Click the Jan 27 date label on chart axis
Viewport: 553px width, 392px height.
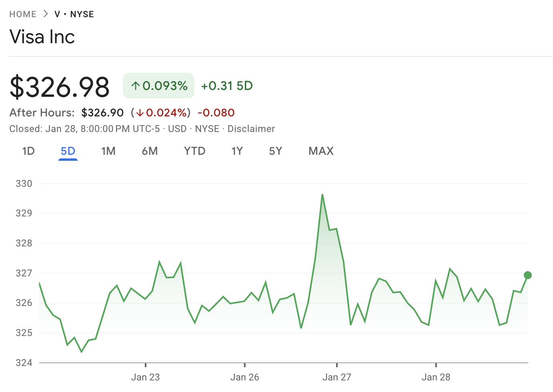(x=337, y=377)
